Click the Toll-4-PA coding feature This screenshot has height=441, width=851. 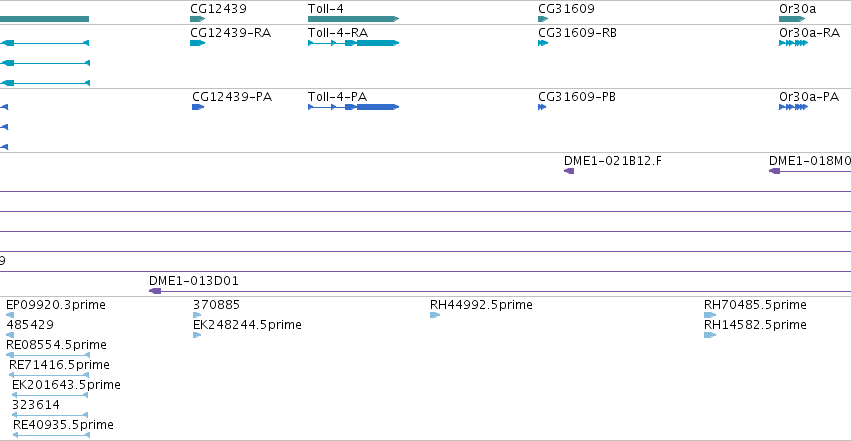pyautogui.click(x=353, y=107)
